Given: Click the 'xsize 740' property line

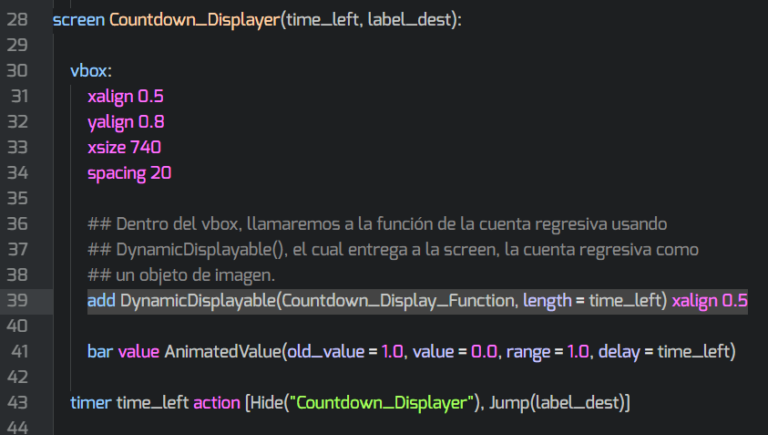Looking at the screenshot, I should pos(124,148).
